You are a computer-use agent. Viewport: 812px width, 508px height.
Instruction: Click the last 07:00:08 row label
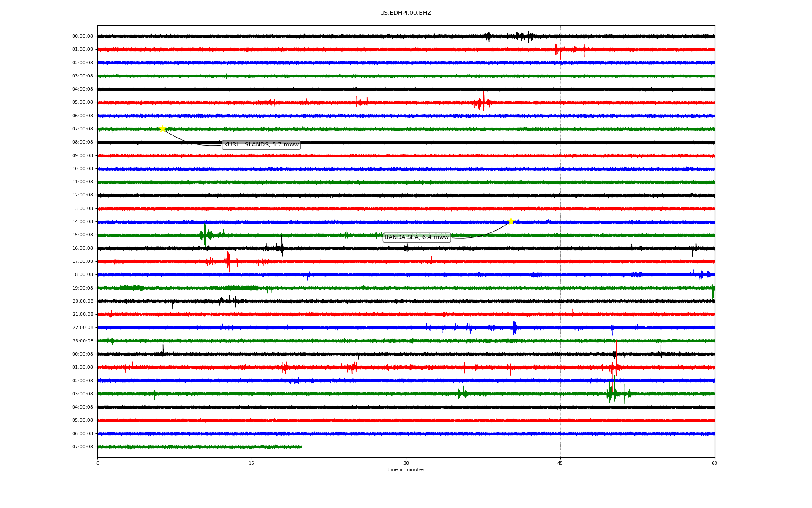pos(82,447)
